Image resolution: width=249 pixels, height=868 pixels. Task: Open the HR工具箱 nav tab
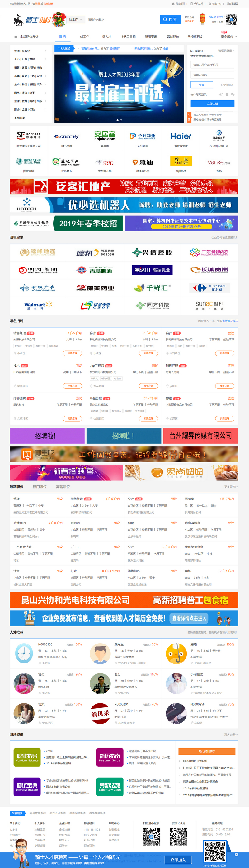(x=129, y=37)
